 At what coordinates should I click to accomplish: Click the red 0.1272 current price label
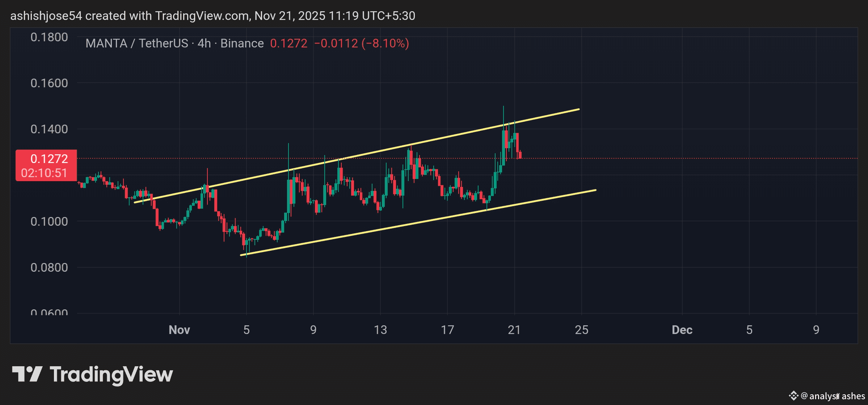49,159
